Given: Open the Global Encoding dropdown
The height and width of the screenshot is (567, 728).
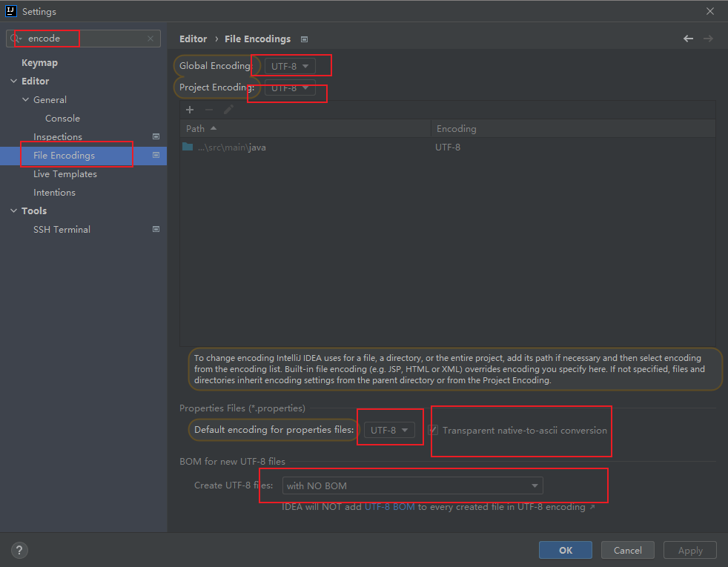Looking at the screenshot, I should click(290, 67).
